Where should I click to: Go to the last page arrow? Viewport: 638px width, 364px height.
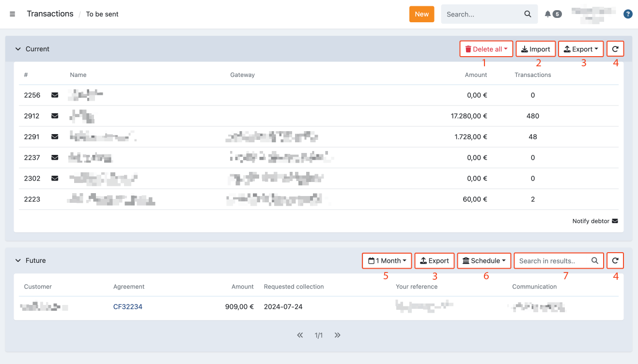click(338, 335)
